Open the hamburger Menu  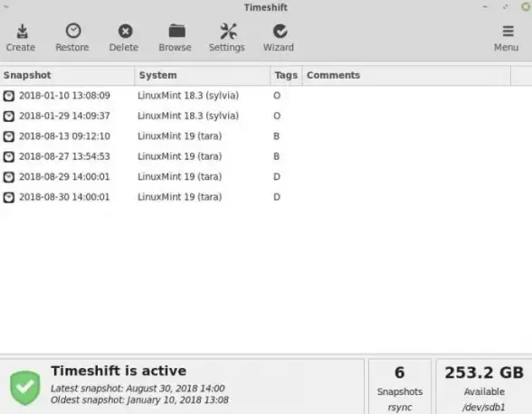(507, 38)
